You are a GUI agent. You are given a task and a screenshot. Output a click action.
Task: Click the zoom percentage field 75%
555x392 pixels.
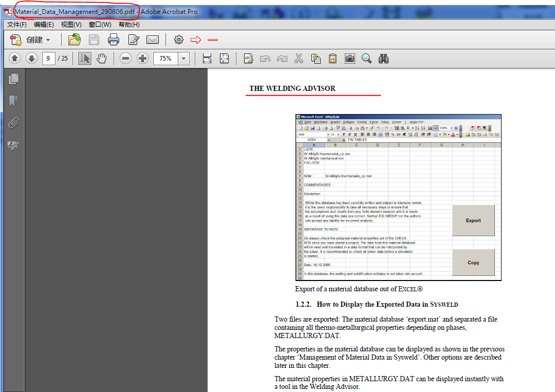tap(165, 59)
